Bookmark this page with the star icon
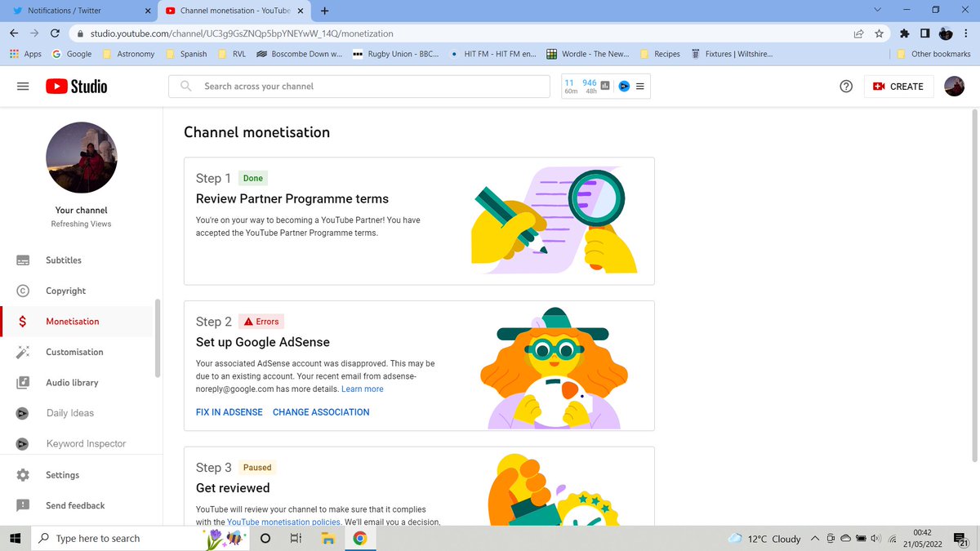The image size is (980, 551). point(879,33)
